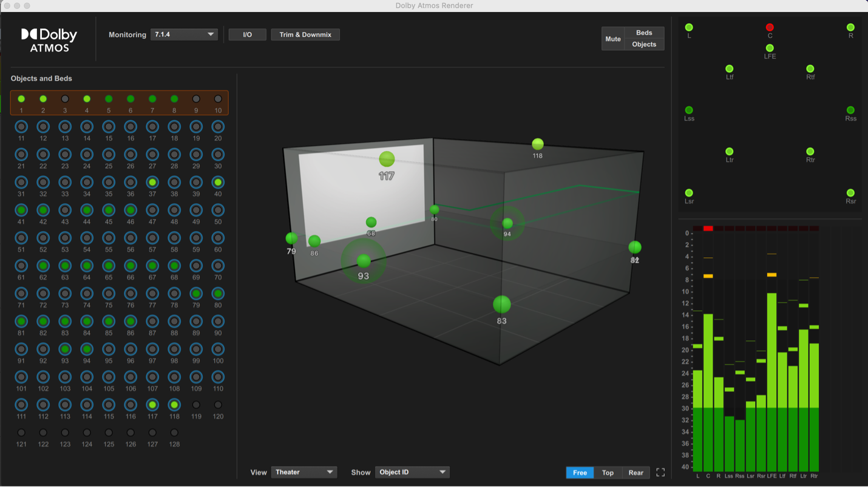Expand the View Theater dropdown

coord(303,472)
